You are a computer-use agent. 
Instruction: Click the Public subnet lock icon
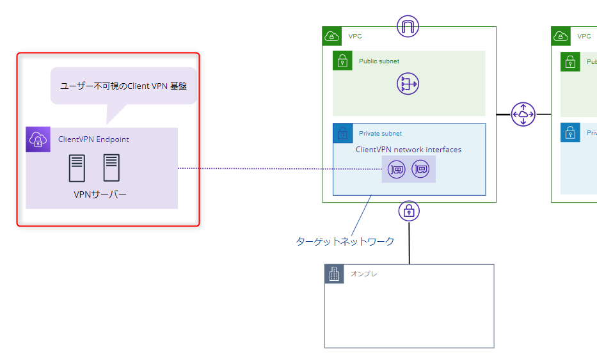pos(342,61)
